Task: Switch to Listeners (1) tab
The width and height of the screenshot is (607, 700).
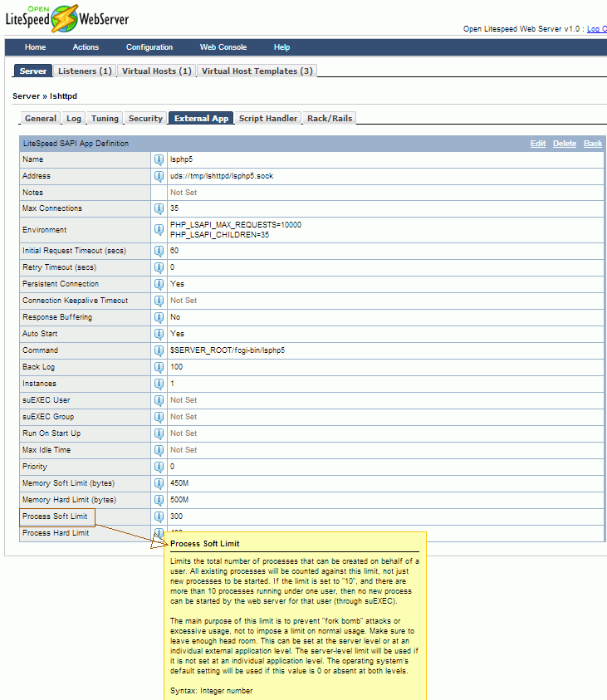Action: pyautogui.click(x=85, y=71)
